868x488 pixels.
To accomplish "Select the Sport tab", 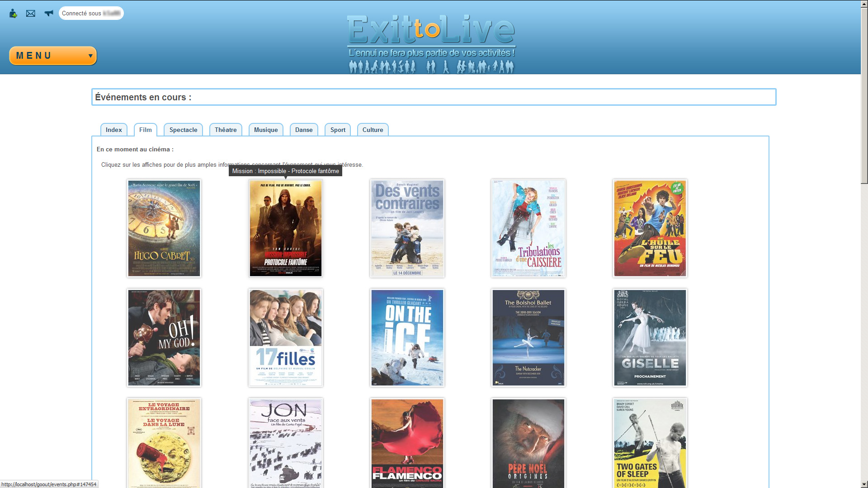I will tap(338, 130).
